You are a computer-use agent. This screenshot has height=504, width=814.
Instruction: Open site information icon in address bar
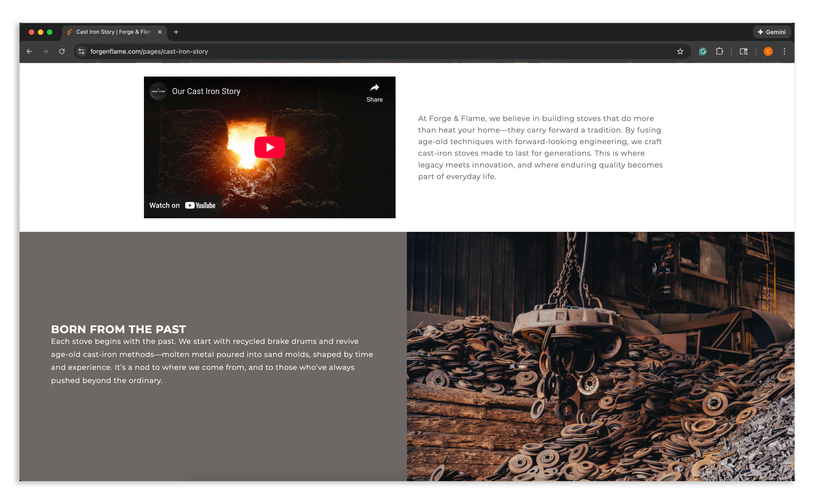click(81, 51)
